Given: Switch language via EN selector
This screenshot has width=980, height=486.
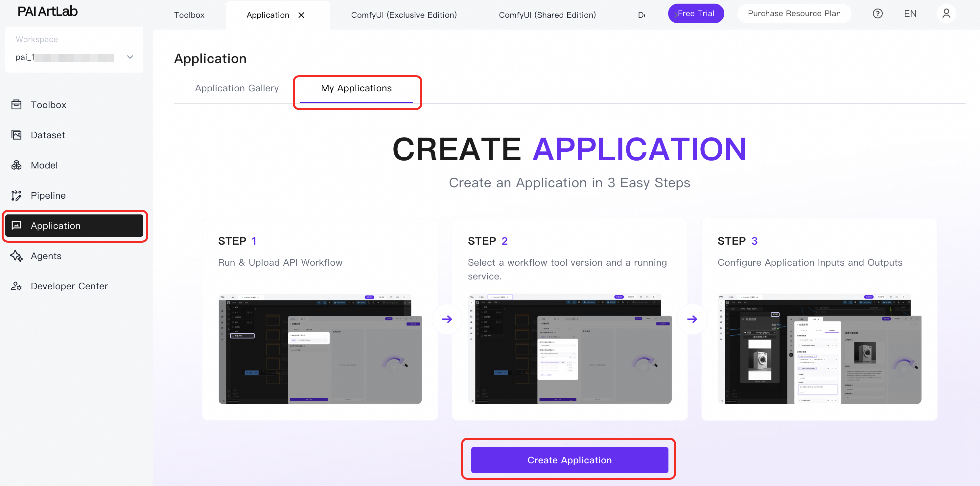Looking at the screenshot, I should point(910,14).
